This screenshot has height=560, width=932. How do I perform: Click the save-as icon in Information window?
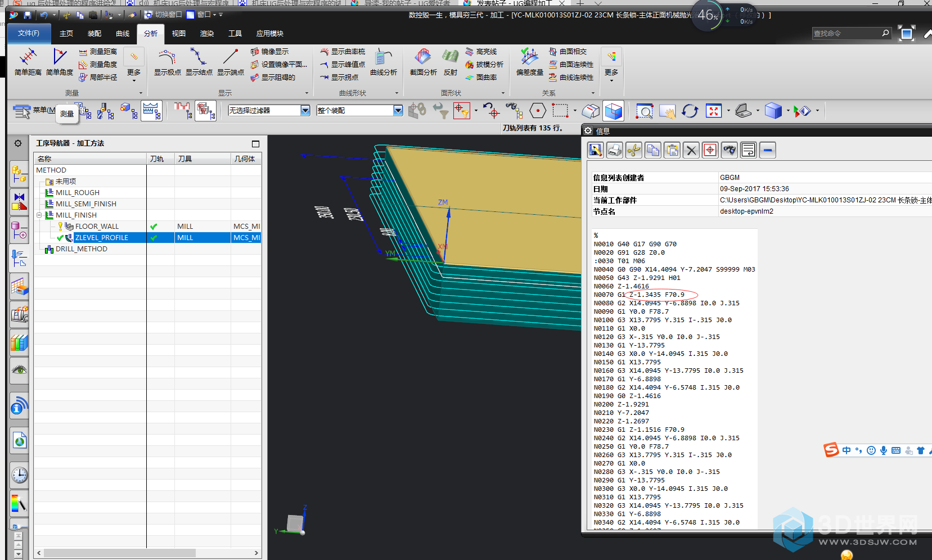(x=596, y=150)
